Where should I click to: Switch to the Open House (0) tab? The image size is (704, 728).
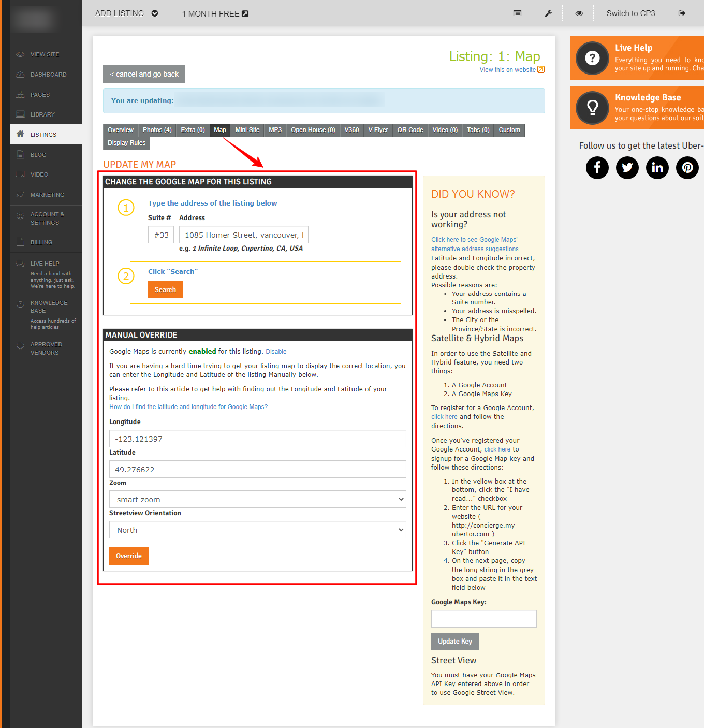(x=313, y=130)
